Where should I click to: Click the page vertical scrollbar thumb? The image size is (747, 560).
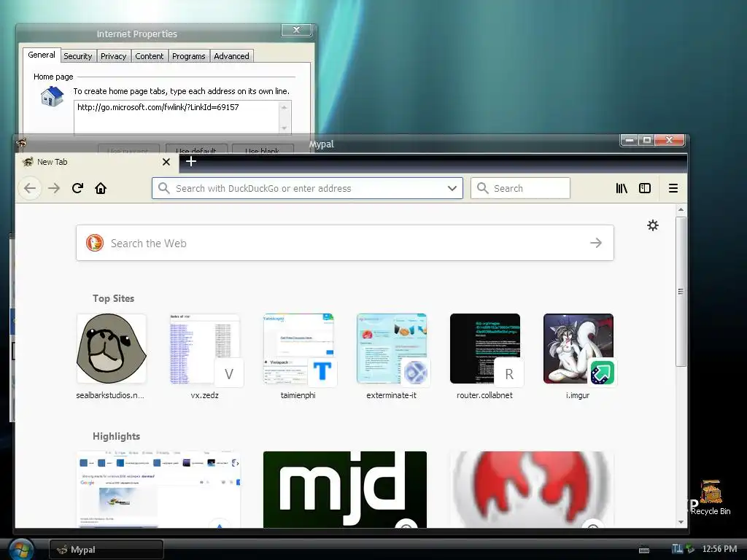point(681,292)
